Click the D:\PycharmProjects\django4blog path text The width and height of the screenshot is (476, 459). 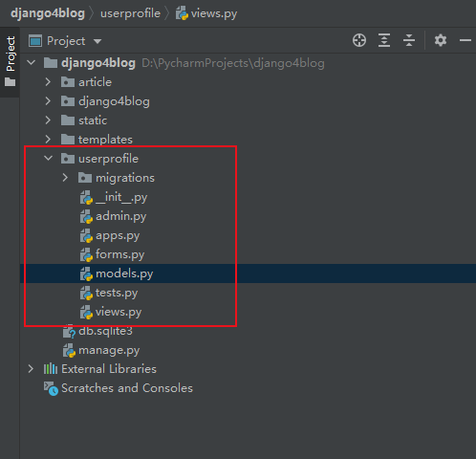point(233,63)
